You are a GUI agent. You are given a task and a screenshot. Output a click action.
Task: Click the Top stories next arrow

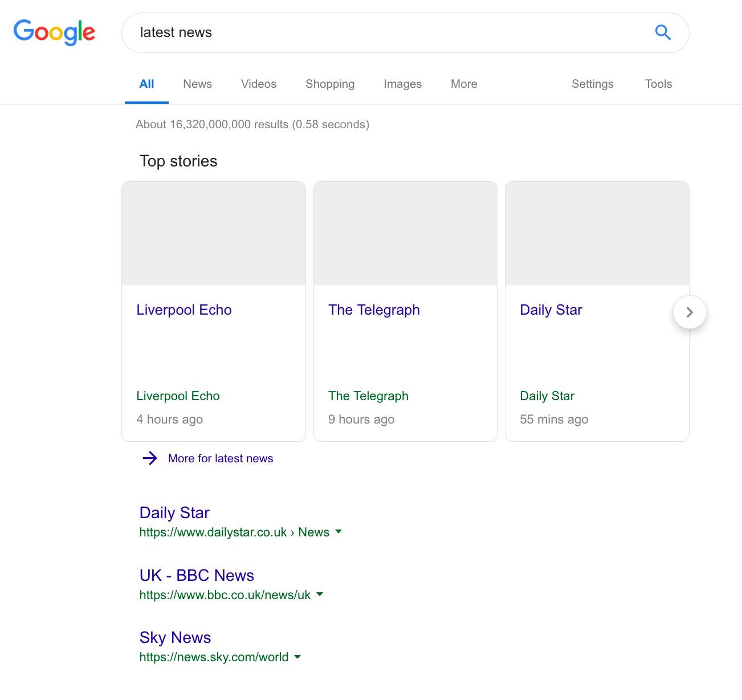click(x=690, y=312)
